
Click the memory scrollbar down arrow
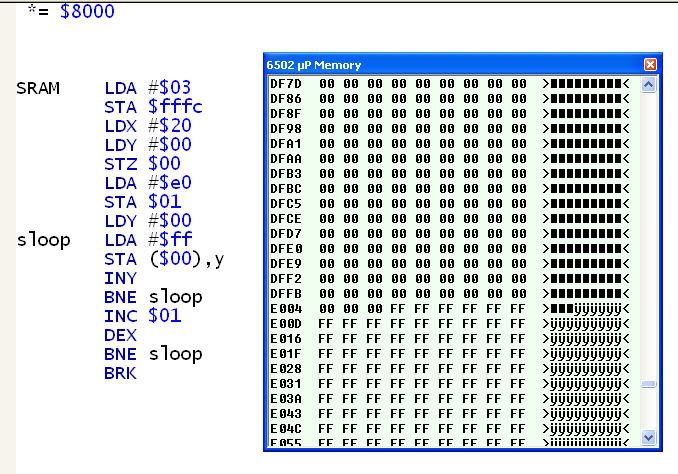coord(648,437)
